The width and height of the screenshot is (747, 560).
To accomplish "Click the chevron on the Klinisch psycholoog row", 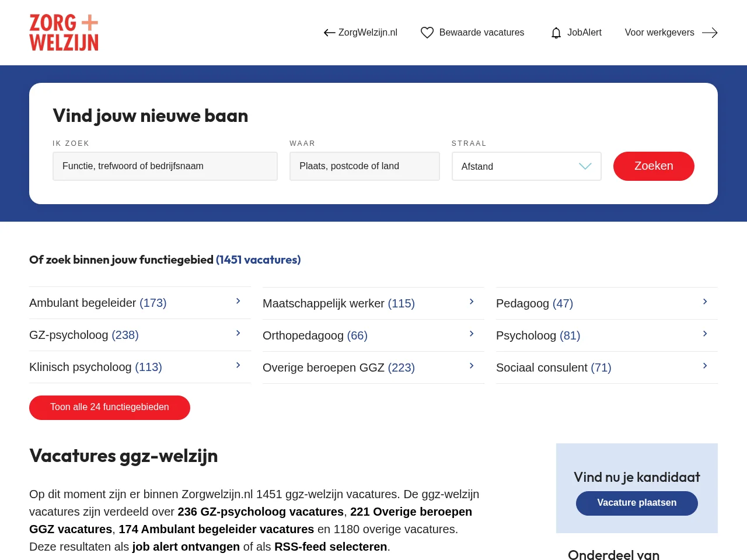I will [x=238, y=365].
